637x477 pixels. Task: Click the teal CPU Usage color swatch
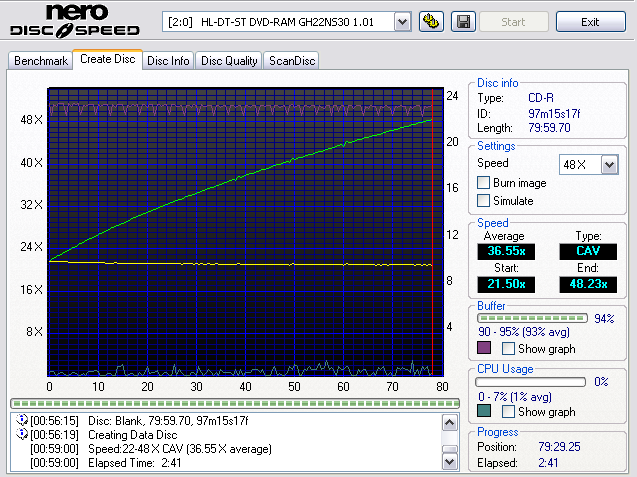pos(485,412)
